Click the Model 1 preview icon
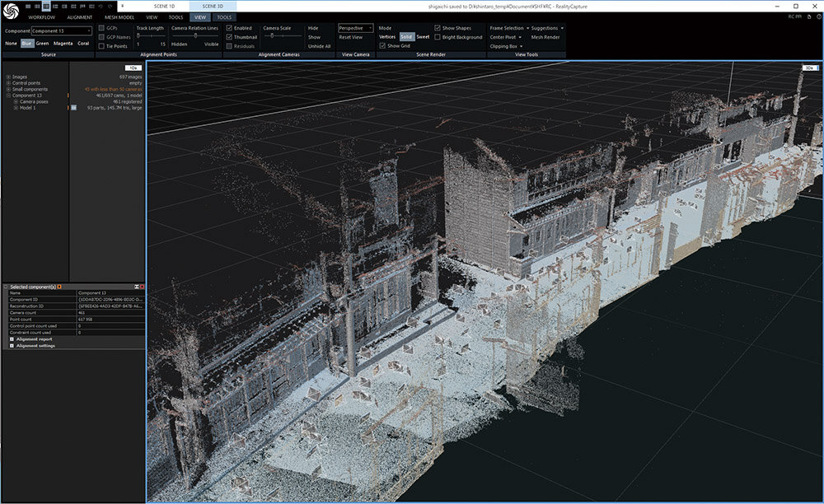This screenshot has width=824, height=504. coord(73,108)
